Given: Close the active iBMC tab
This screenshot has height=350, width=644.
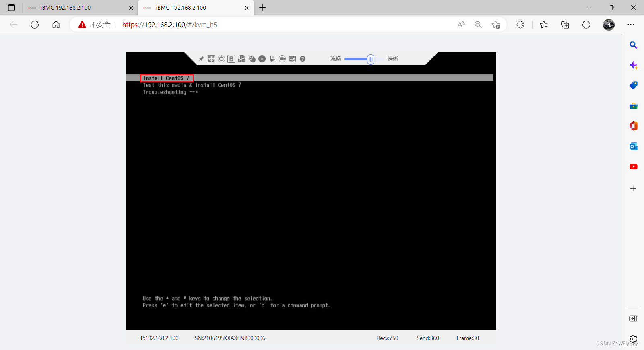Looking at the screenshot, I should tap(246, 8).
